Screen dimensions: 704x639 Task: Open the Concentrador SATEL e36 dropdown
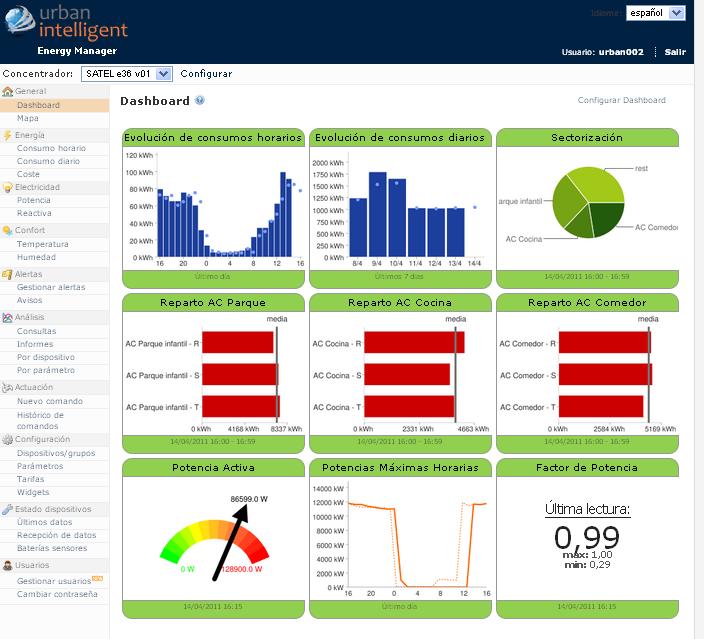128,74
